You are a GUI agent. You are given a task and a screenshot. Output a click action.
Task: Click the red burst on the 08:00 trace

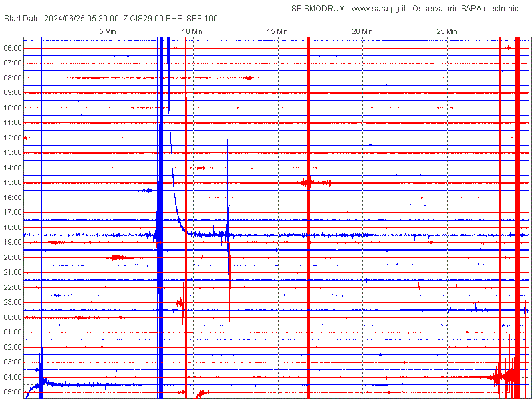pos(249,78)
